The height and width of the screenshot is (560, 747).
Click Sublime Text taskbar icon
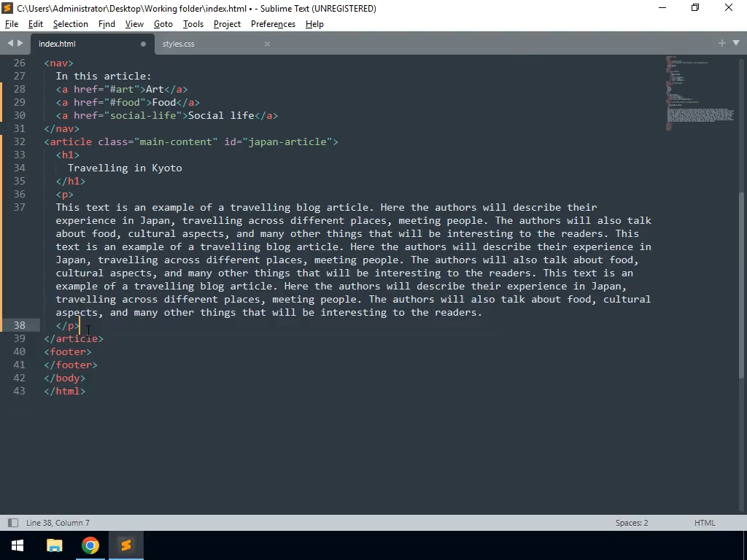(x=126, y=545)
